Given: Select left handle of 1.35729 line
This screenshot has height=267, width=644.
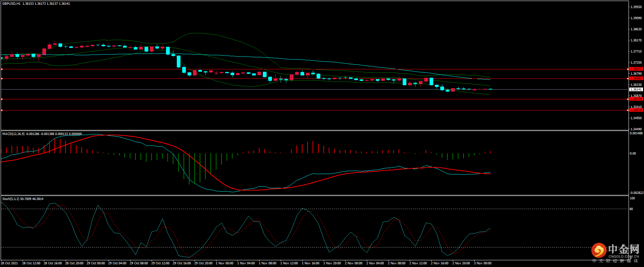Looking at the screenshot, I should [x=2, y=99].
